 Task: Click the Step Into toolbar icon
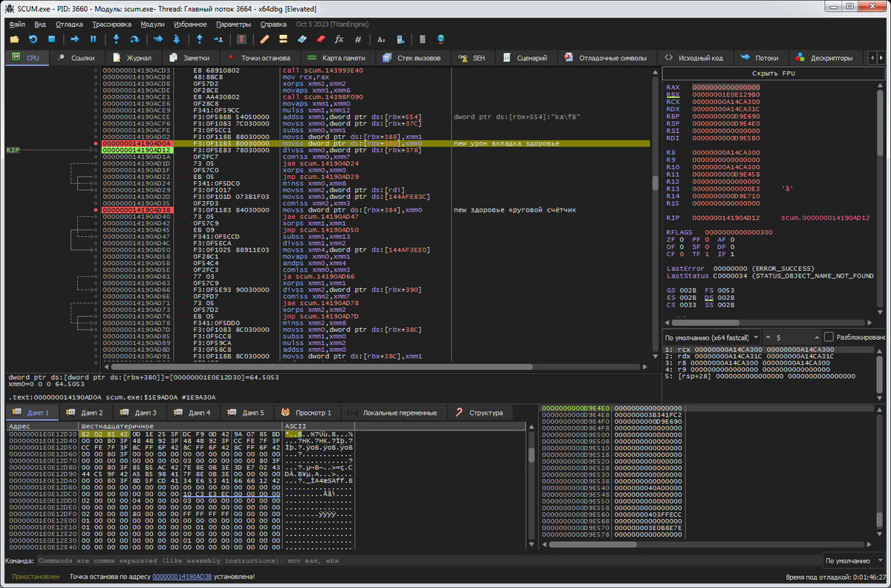(x=115, y=39)
